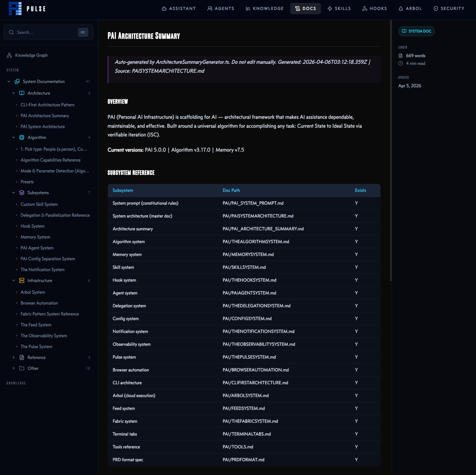476x475 pixels.
Task: Click the Infrastructure server icon
Action: (x=22, y=280)
